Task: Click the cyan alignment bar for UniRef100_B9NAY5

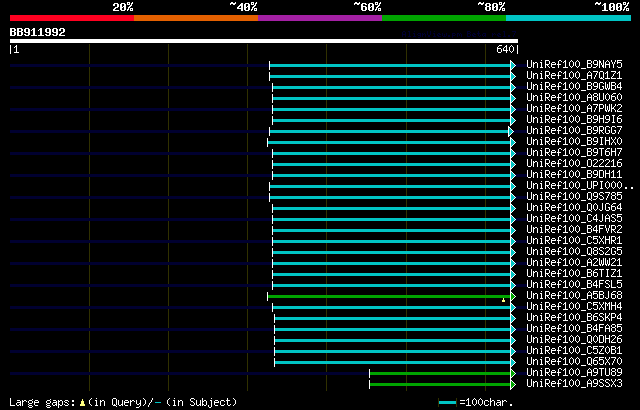Action: 390,65
